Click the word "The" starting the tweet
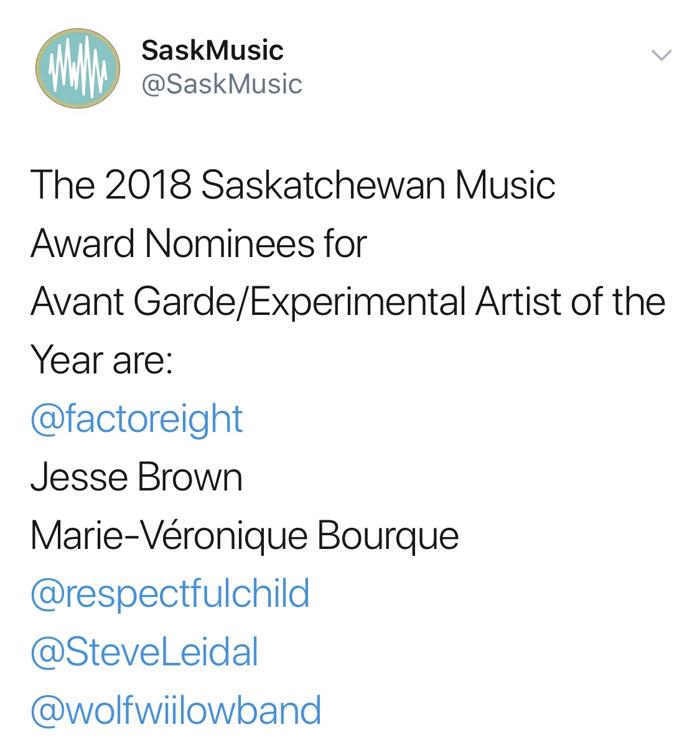Screen dimensions: 700x745 [x=63, y=185]
